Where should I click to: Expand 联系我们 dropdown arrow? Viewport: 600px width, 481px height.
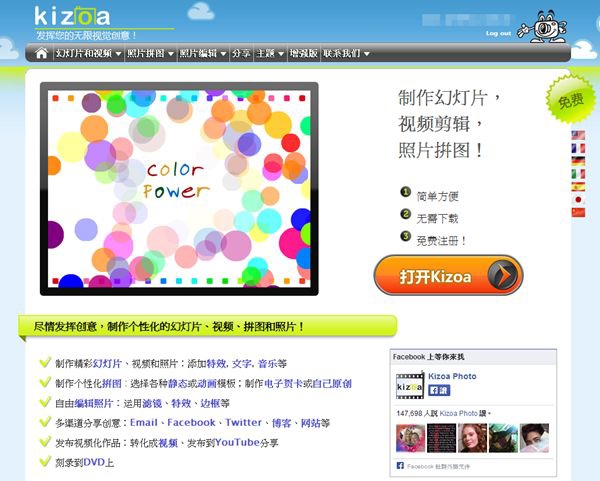pyautogui.click(x=367, y=54)
